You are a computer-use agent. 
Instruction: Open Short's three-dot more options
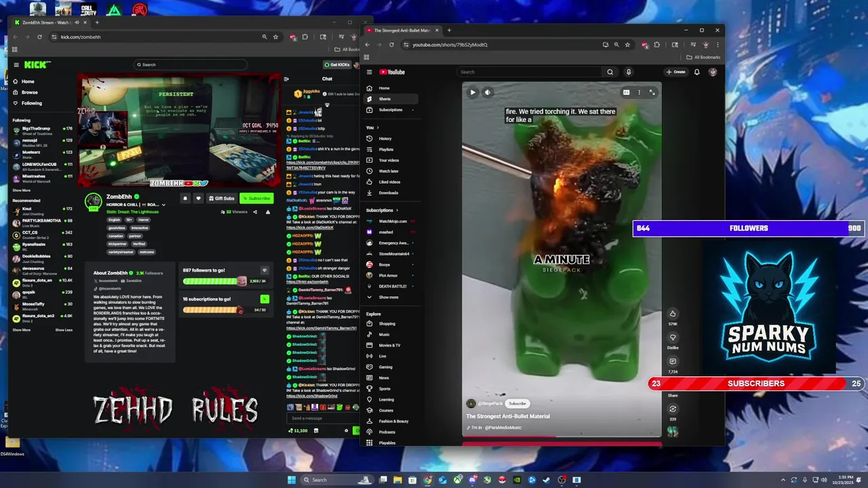639,92
